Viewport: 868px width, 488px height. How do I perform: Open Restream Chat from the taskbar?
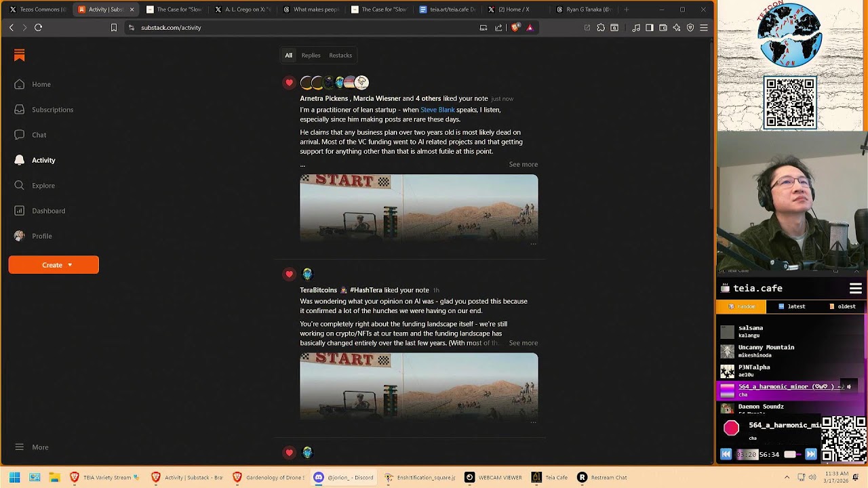[x=602, y=477]
